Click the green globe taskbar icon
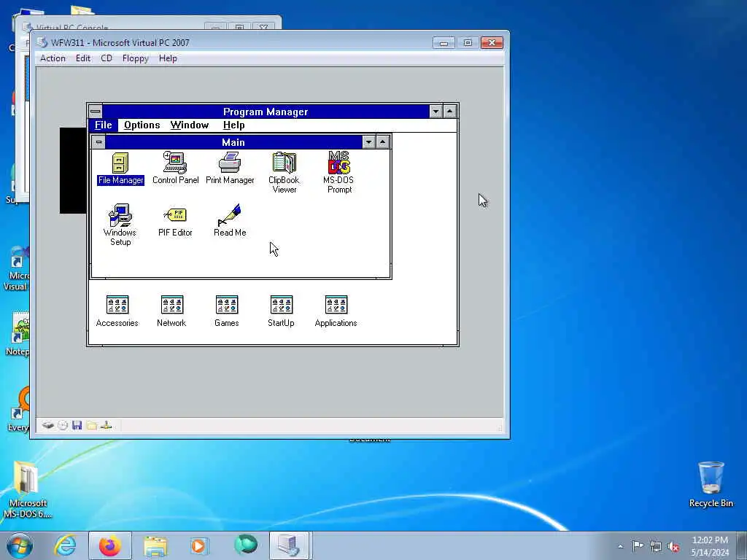The height and width of the screenshot is (560, 747). pos(246,545)
